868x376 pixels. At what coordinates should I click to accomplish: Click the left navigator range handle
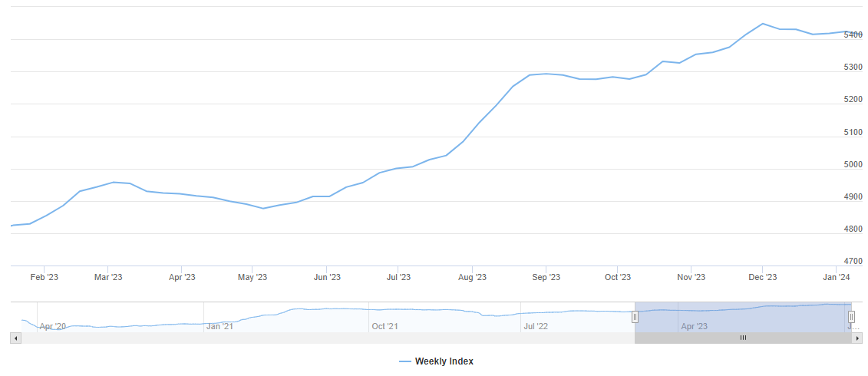[x=635, y=317]
